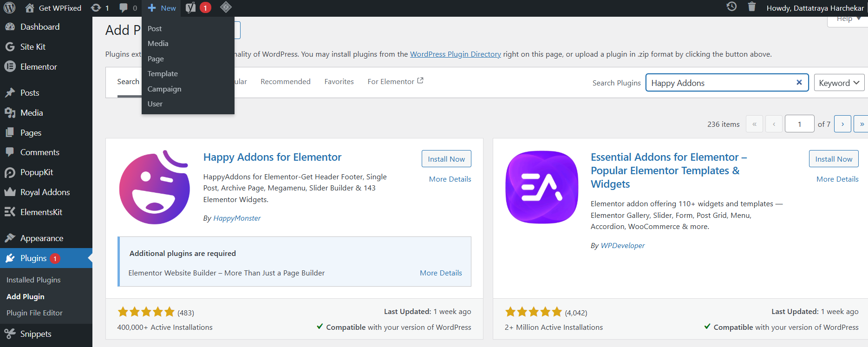Click the trash can icon in admin bar
The image size is (868, 347).
pyautogui.click(x=752, y=7)
